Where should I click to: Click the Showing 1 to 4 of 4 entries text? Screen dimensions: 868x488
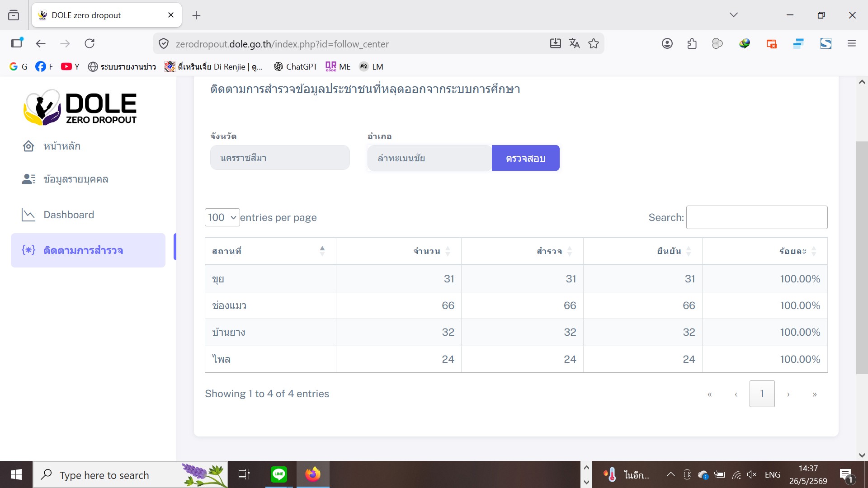267,394
